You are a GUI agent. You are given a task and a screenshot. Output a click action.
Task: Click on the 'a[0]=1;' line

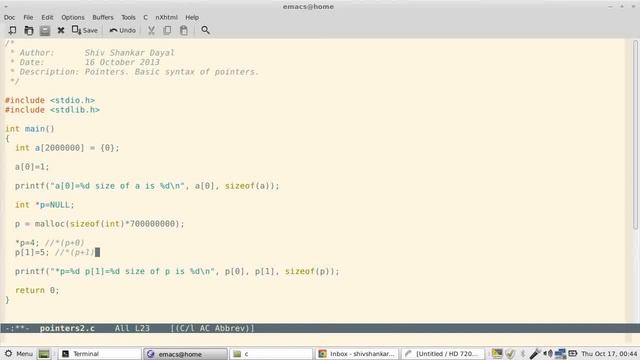(x=32, y=167)
